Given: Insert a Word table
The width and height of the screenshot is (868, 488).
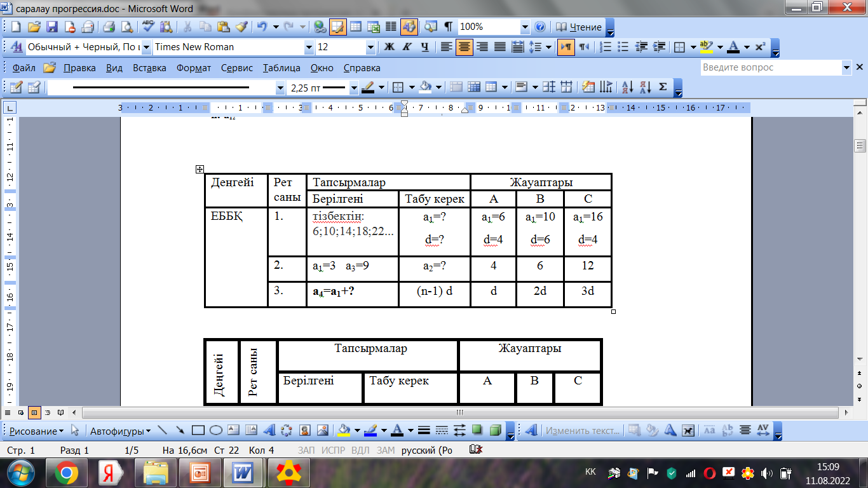Looking at the screenshot, I should click(356, 27).
